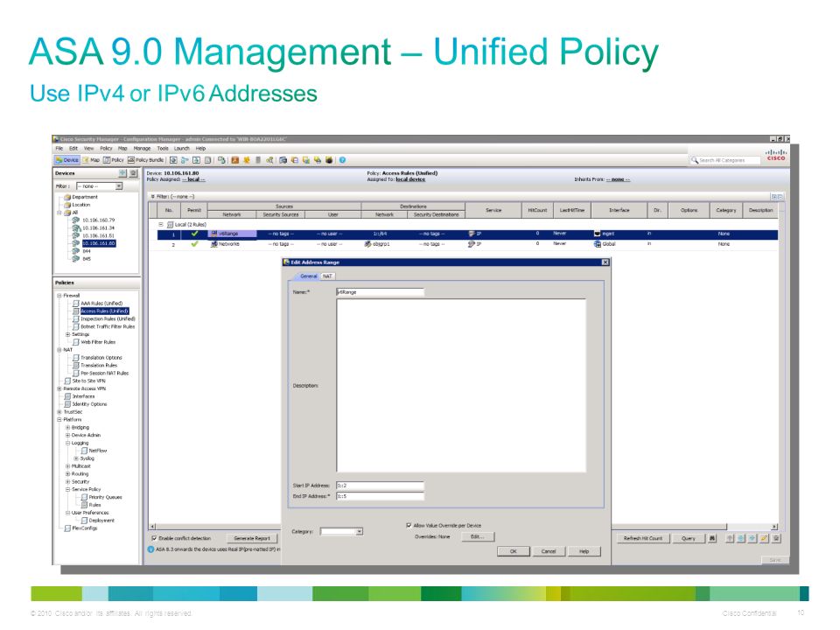The image size is (840, 630).
Task: Click delete rule trash icon
Action: 776,538
